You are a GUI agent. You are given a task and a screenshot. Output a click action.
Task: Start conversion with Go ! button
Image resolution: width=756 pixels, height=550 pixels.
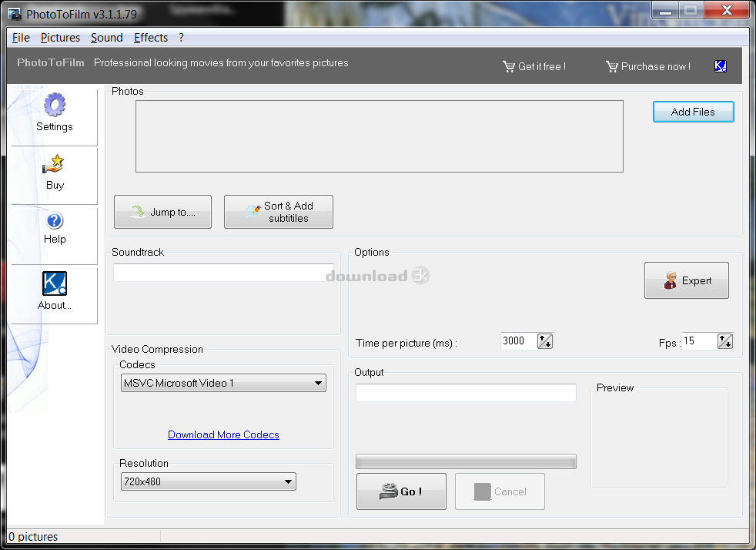(401, 491)
